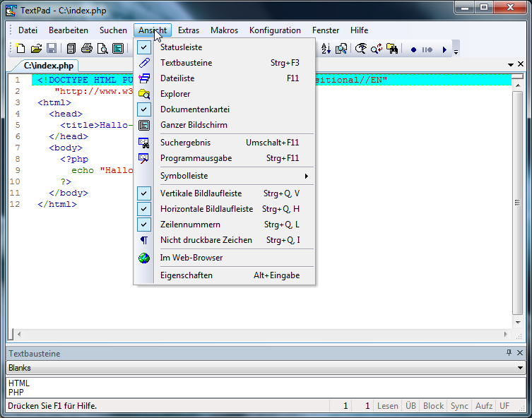Click the Textbausteine paperclip menu icon
Image resolution: width=532 pixels, height=418 pixels.
click(x=144, y=63)
